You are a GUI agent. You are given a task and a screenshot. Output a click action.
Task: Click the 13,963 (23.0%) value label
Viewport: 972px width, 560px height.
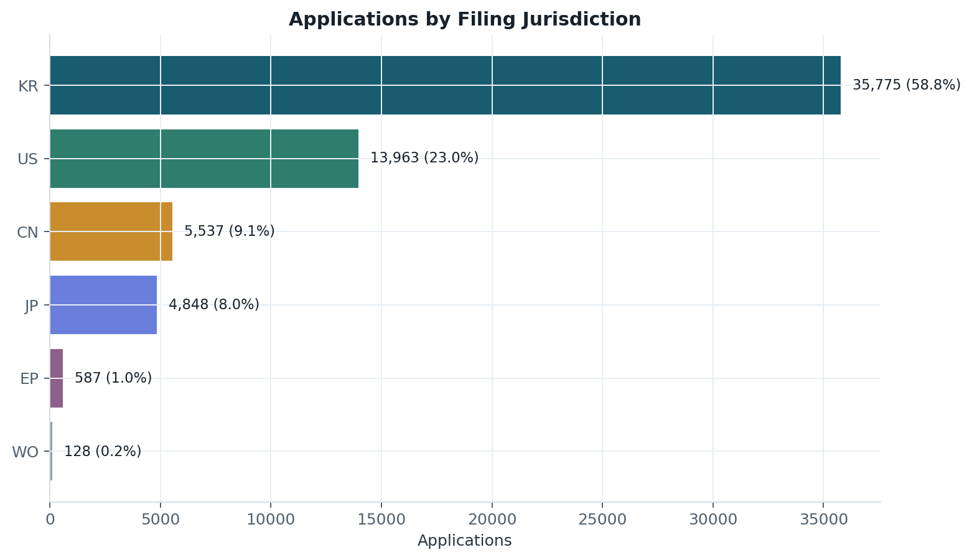424,158
